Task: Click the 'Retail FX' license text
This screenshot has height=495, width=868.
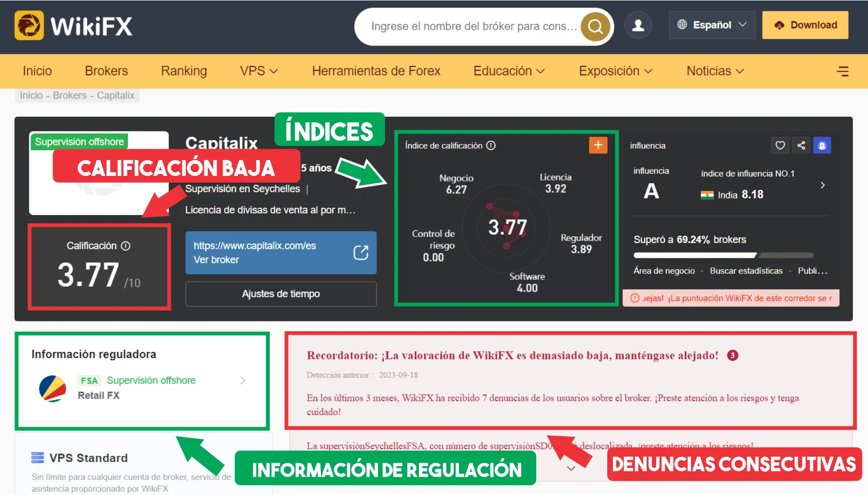Action: point(98,395)
